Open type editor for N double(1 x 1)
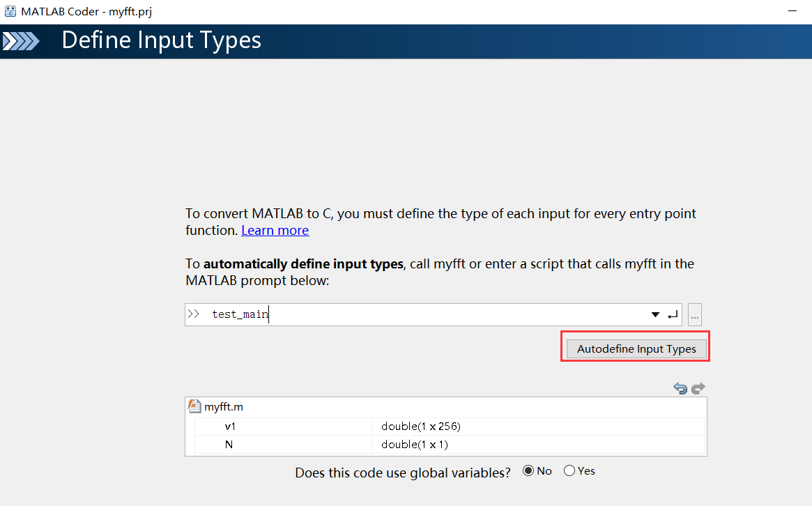The image size is (812, 506). click(x=415, y=444)
